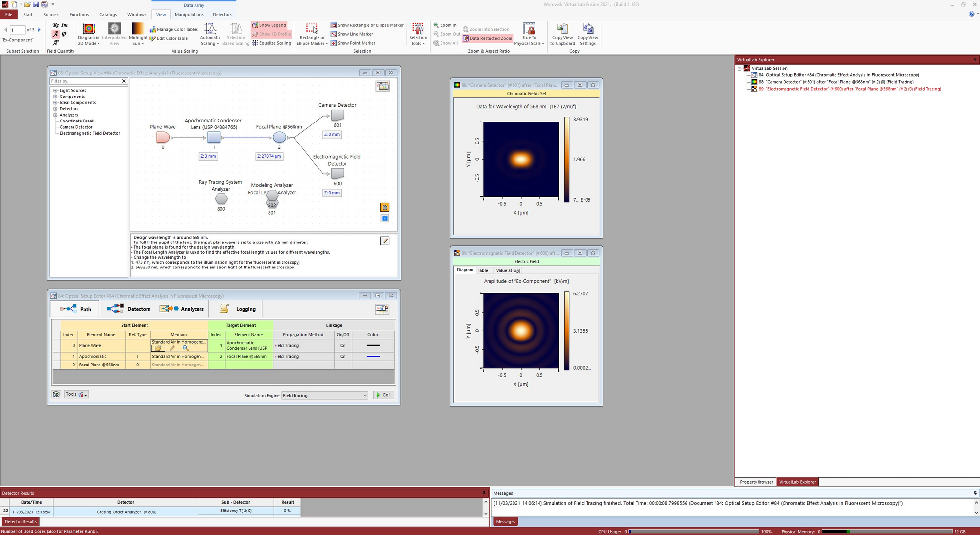Open the Analyzers page in Optical Setup Editor

tap(182, 309)
